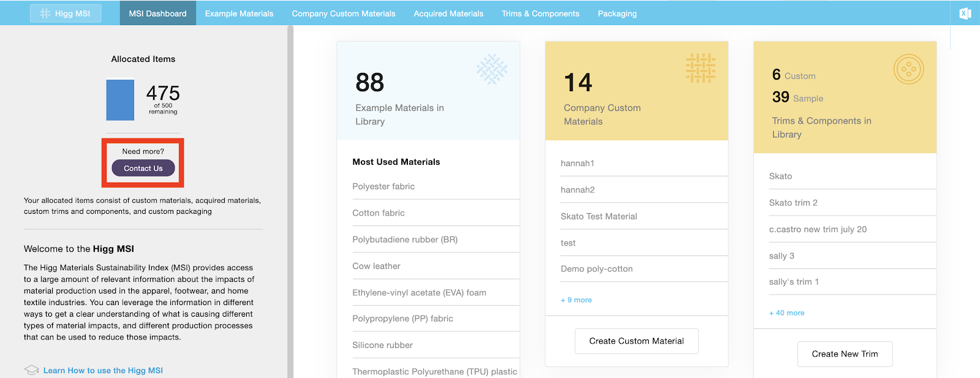Image resolution: width=980 pixels, height=378 pixels.
Task: Click the sidebar vertical scrollbar
Action: 290,202
